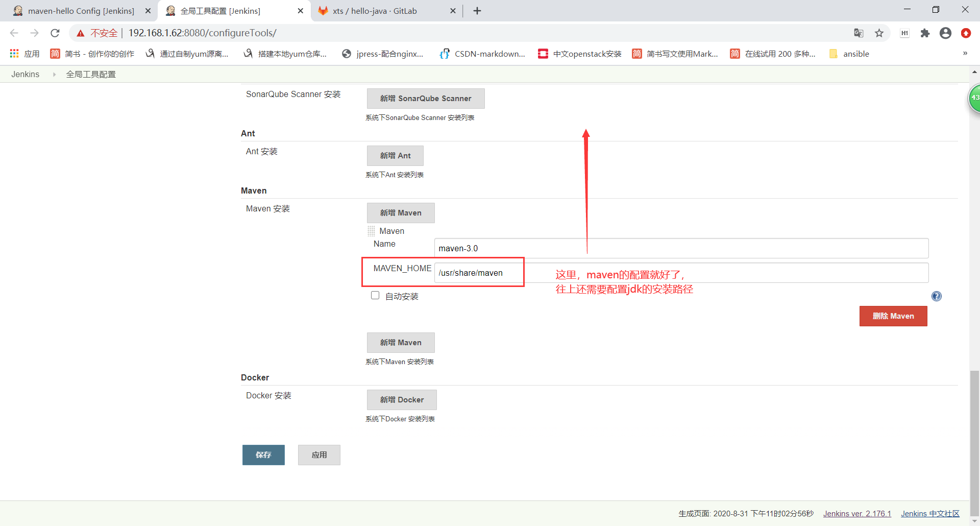Image resolution: width=980 pixels, height=526 pixels.
Task: Click the red update icon in toolbar
Action: pyautogui.click(x=966, y=33)
